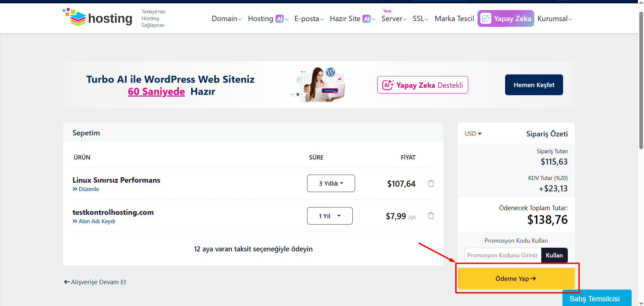Screen dimensions: 644x306
Task: Go back via Alışverişe Devam Et link
Action: coord(95,282)
